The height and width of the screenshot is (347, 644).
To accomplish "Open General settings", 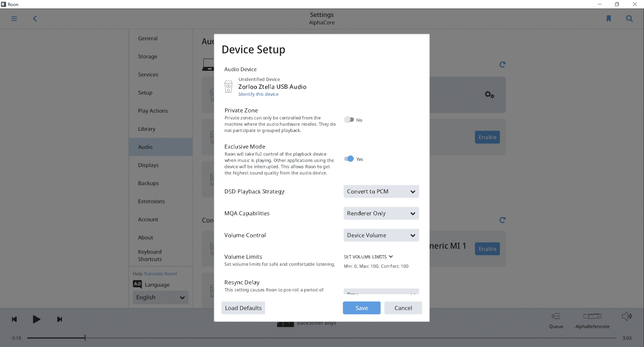I will tap(161, 38).
